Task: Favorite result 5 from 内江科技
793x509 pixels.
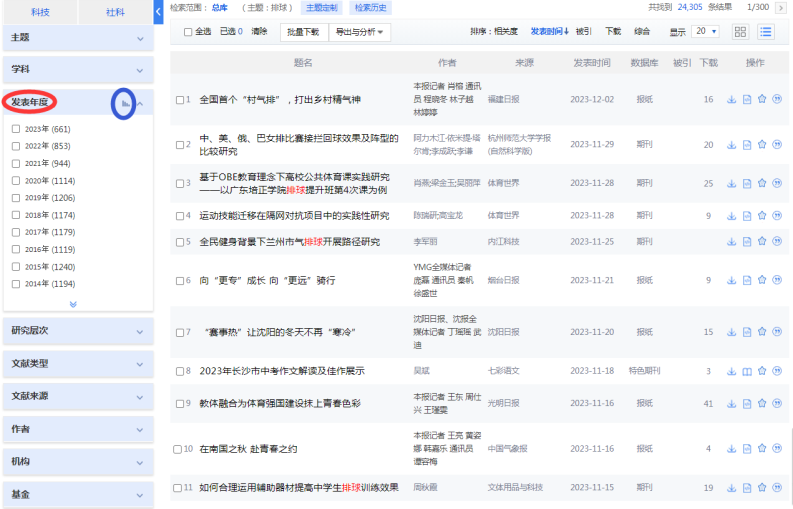Action: point(762,241)
